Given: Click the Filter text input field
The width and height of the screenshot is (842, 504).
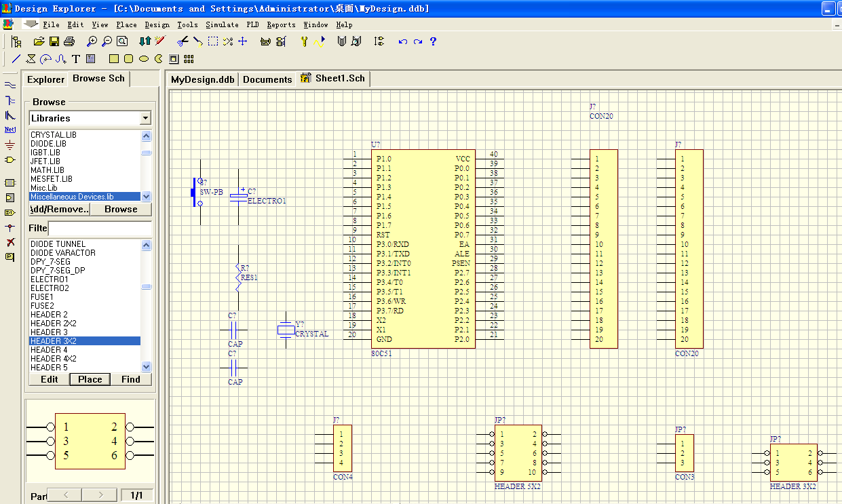Looking at the screenshot, I should click(99, 228).
